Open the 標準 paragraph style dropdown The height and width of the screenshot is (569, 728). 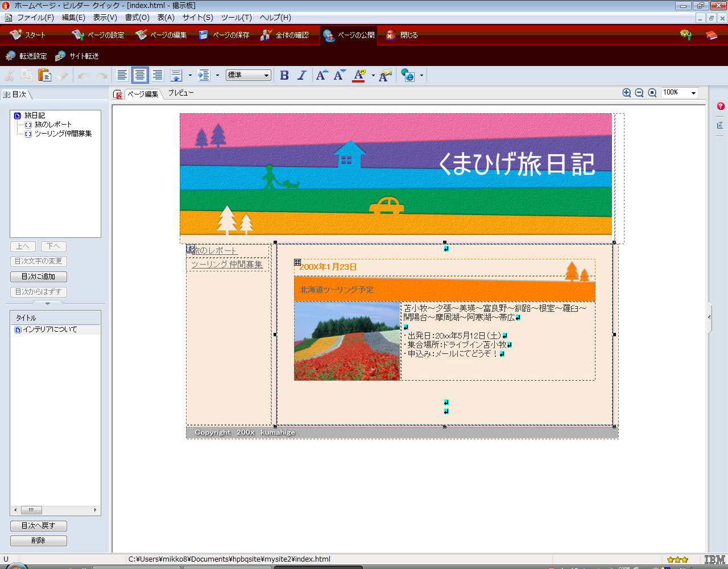[249, 75]
